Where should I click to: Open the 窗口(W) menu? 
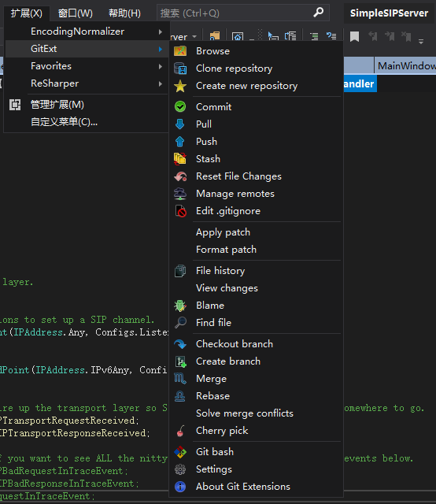76,13
